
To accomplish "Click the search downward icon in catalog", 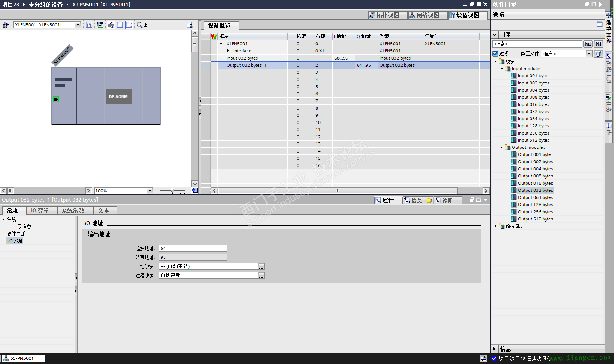I will click(588, 44).
